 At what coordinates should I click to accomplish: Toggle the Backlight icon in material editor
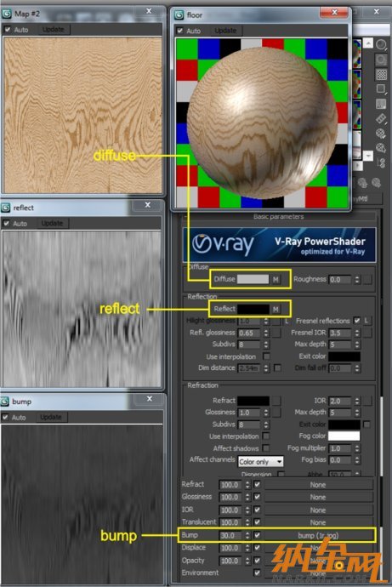pyautogui.click(x=381, y=60)
